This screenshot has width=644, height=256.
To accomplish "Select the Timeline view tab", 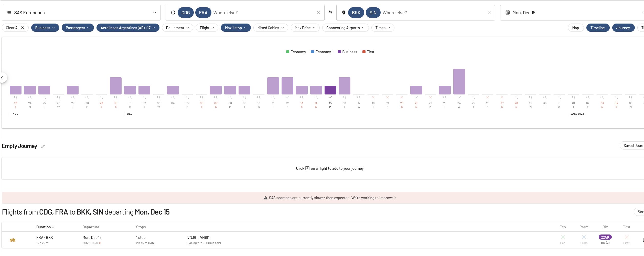I will coord(597,28).
